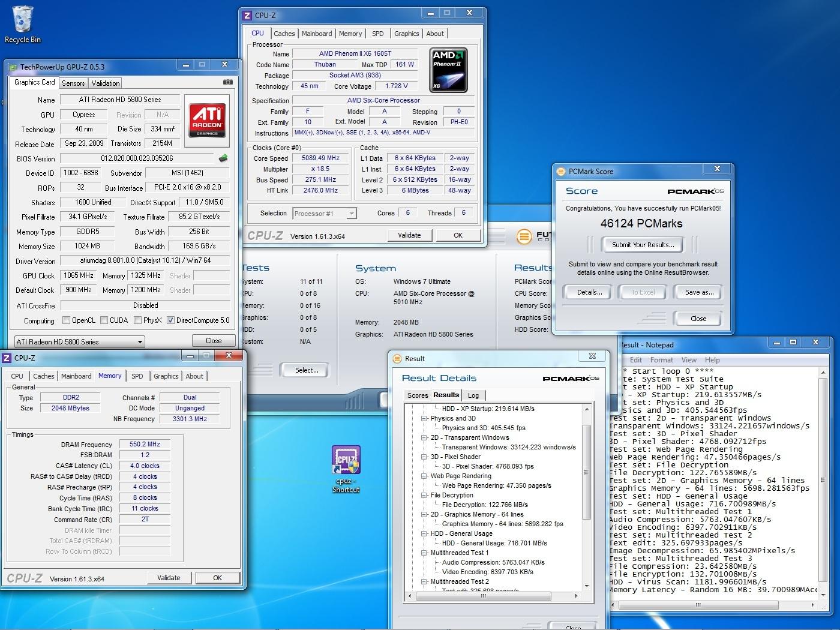Image resolution: width=840 pixels, height=630 pixels.
Task: Click the DRAM Frequency 550.2 MHz field
Action: click(x=145, y=445)
